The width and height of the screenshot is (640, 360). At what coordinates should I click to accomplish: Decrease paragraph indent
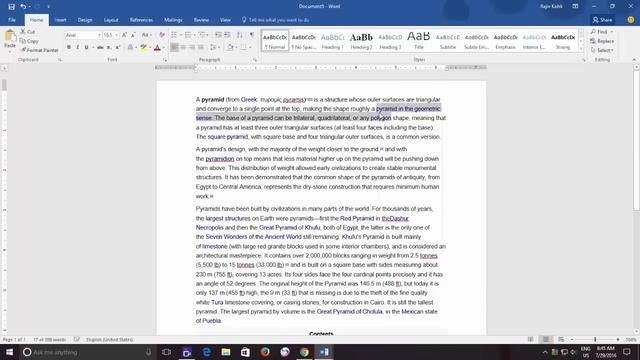point(218,35)
